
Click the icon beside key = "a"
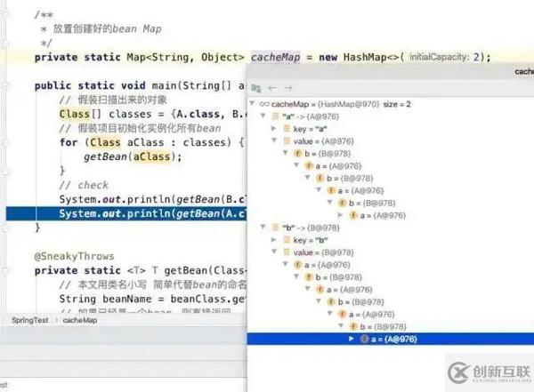point(287,129)
